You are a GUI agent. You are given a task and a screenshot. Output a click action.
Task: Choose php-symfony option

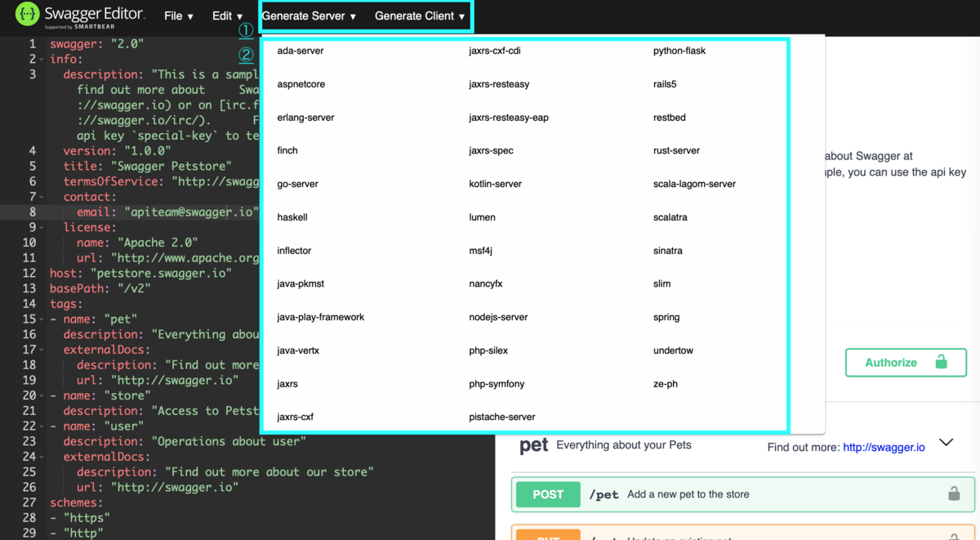tap(497, 384)
